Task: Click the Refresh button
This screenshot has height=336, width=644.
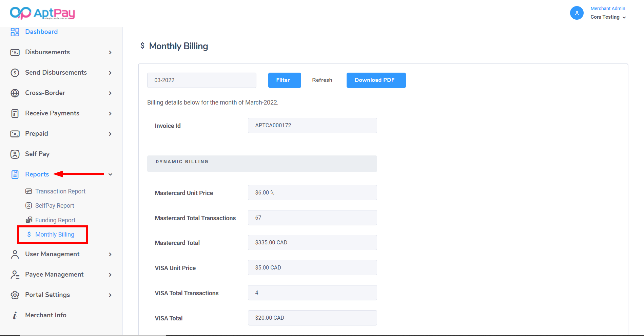Action: (322, 80)
